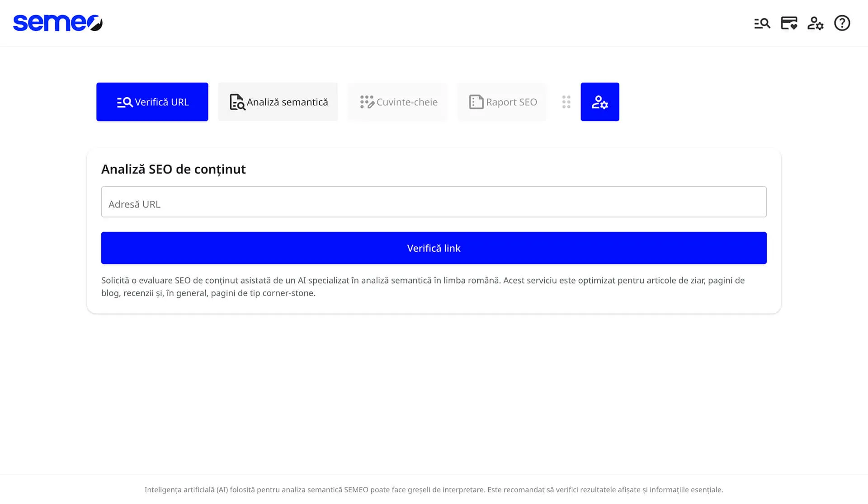Viewport: 868px width, 504px height.
Task: Select the SEMEO logo
Action: coord(57,23)
